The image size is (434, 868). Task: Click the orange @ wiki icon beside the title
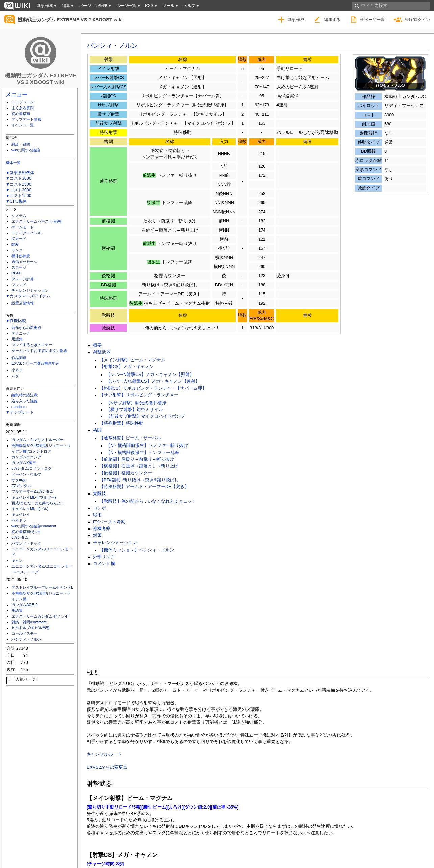click(x=9, y=19)
